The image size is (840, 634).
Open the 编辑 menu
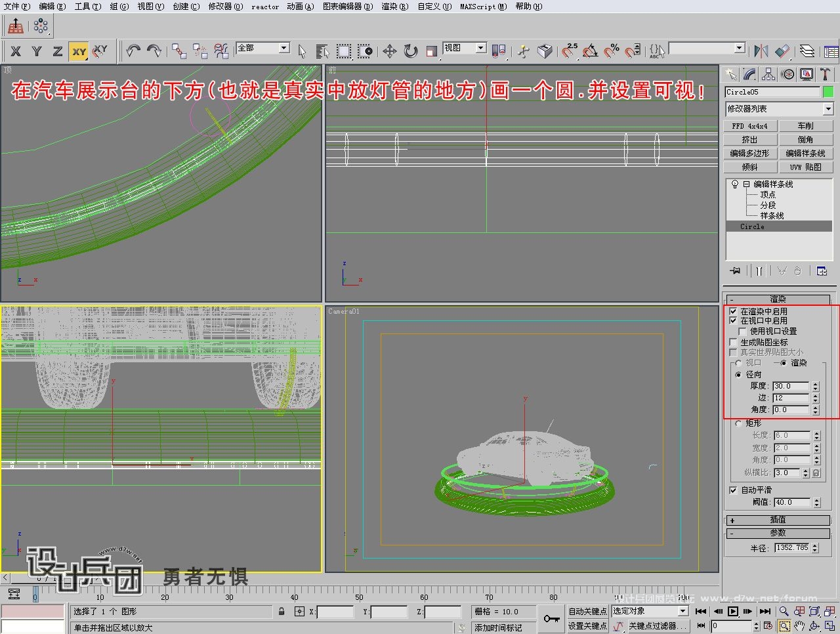pyautogui.click(x=52, y=7)
